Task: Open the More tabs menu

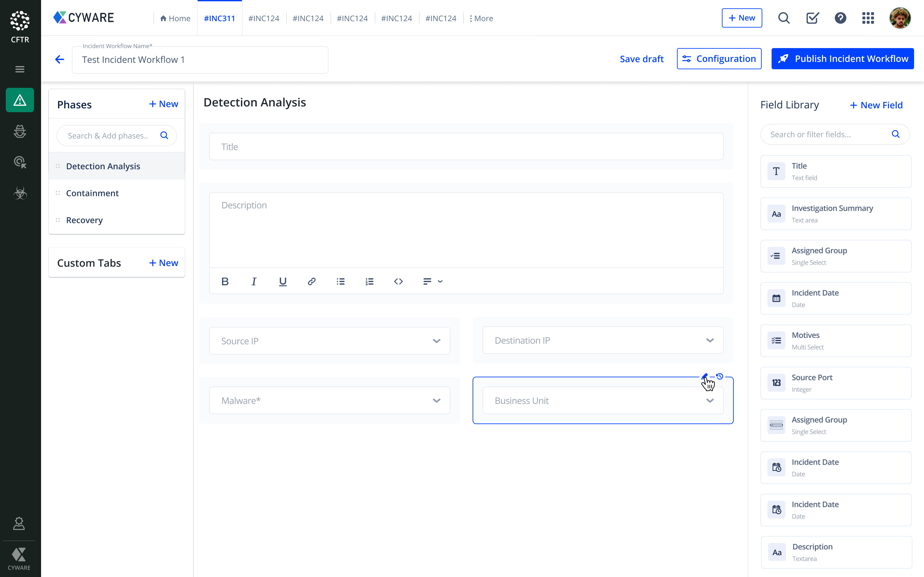Action: (481, 18)
